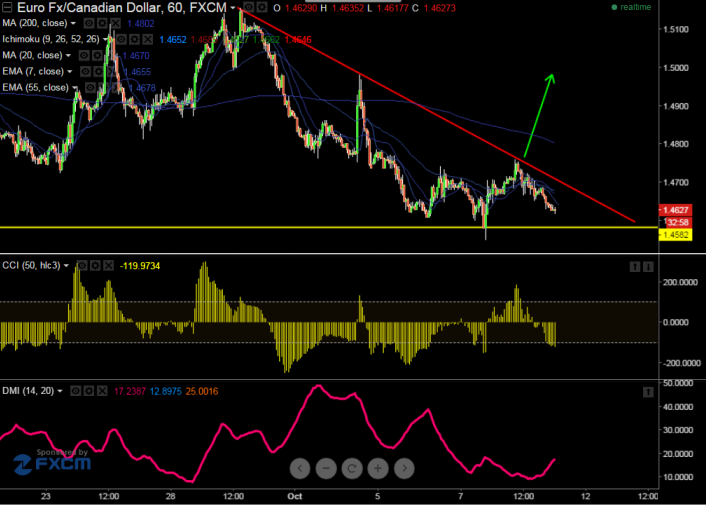The height and width of the screenshot is (505, 706).
Task: Expand the EMA (55, close) dropdown arrow
Action: [x=75, y=88]
